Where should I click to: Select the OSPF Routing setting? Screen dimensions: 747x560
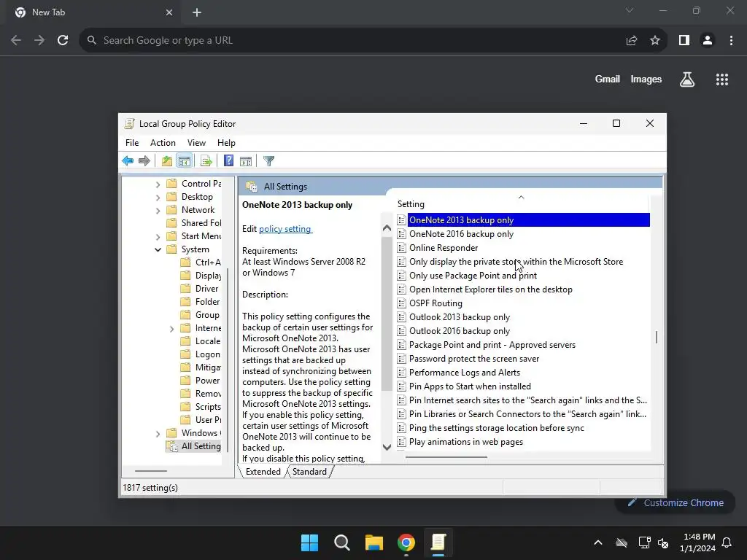[x=436, y=303]
